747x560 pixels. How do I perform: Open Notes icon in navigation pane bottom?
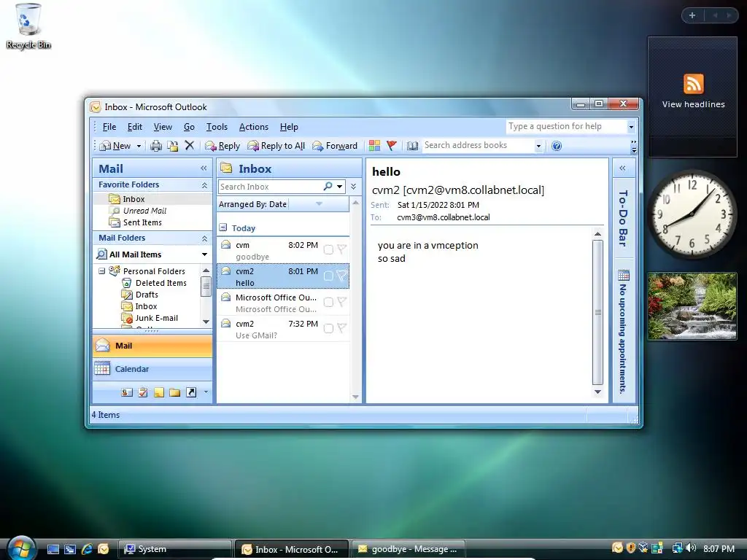tap(158, 392)
